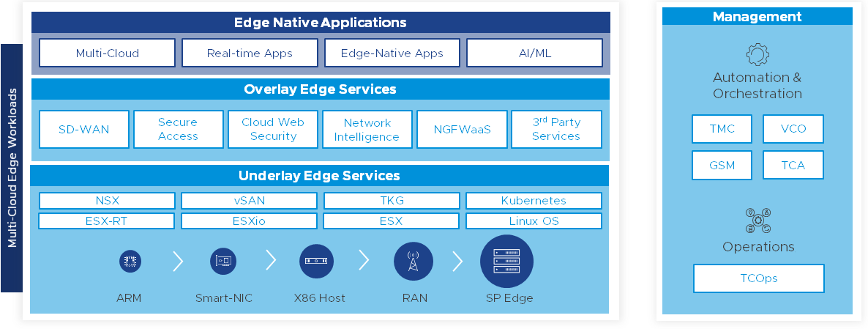Click the Kubernetes box
Image resolution: width=868 pixels, height=329 pixels.
pos(534,201)
